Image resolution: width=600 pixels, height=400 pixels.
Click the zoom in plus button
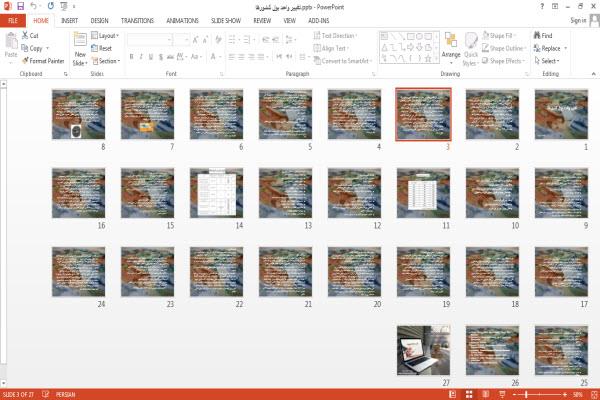[565, 394]
